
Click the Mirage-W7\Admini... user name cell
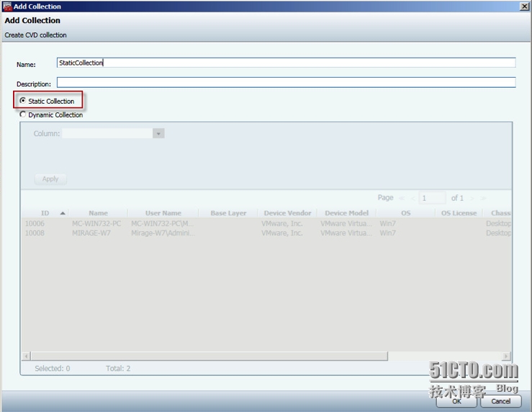(x=163, y=233)
